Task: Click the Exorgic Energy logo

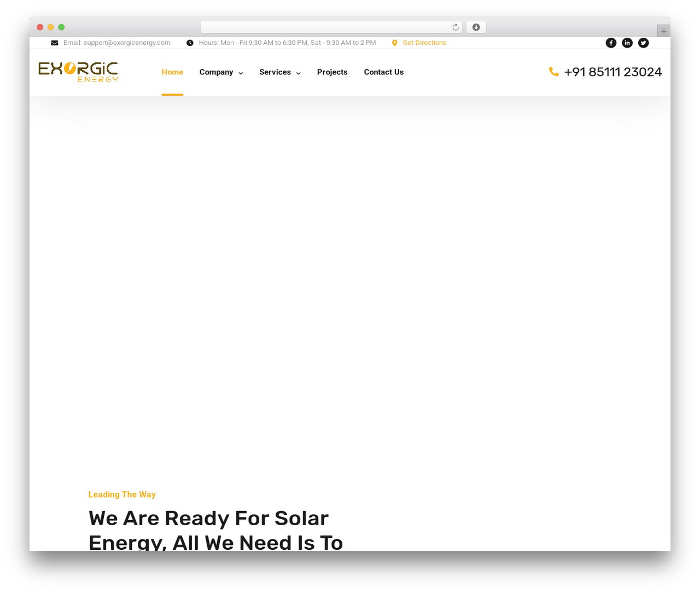Action: click(78, 72)
